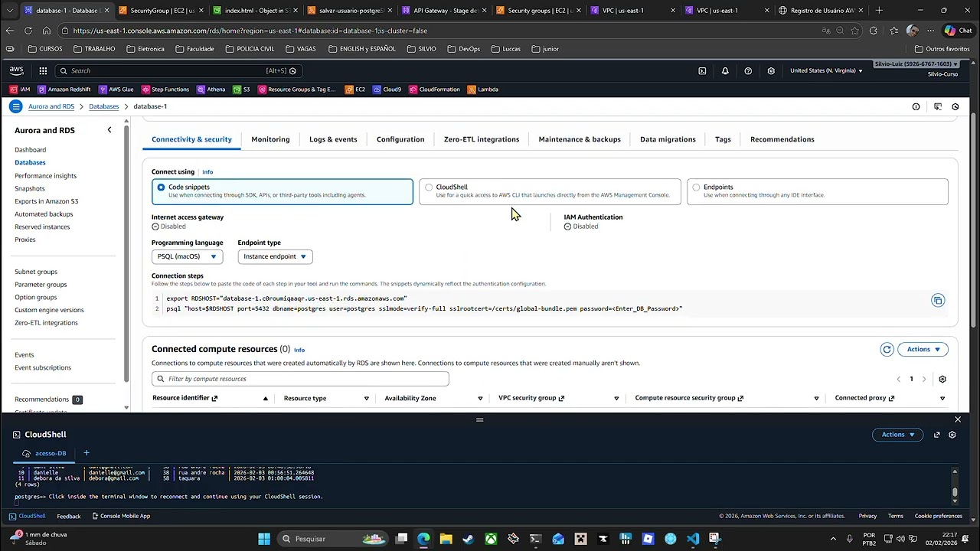Filter by compute resources search field
The image size is (980, 551).
click(300, 379)
